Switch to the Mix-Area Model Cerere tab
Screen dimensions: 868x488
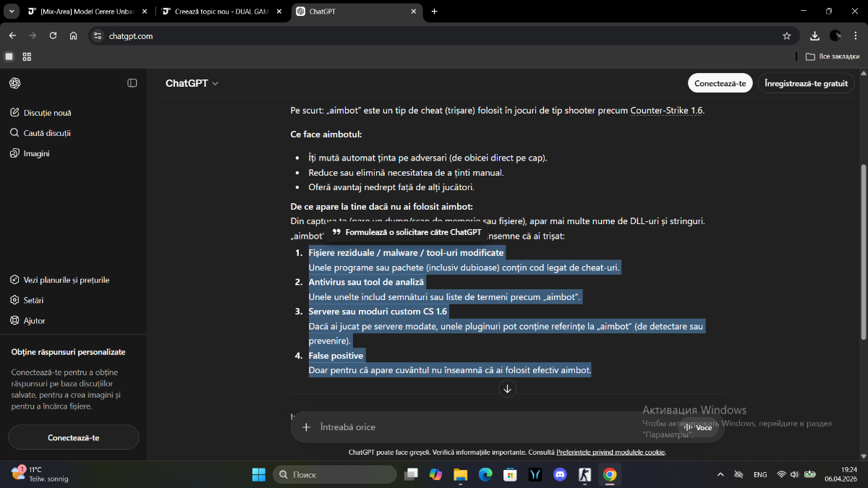pyautogui.click(x=87, y=12)
